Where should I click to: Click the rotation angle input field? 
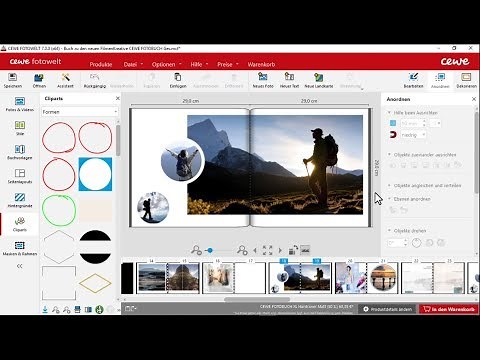395,243
